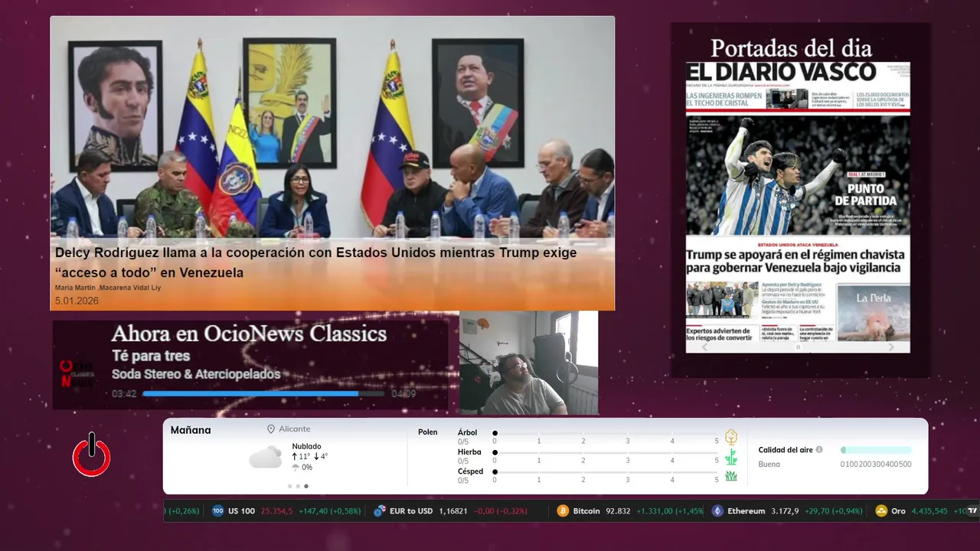Click the Alicante location pin icon
980x551 pixels.
271,429
